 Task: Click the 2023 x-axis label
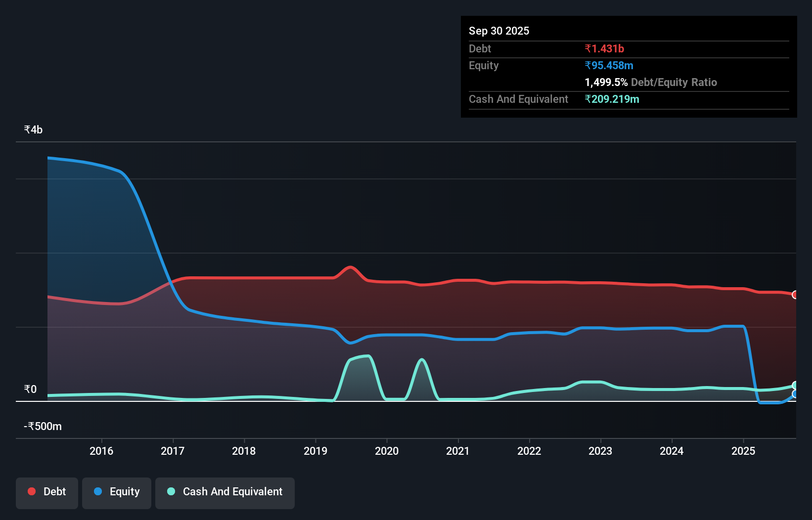pyautogui.click(x=600, y=451)
